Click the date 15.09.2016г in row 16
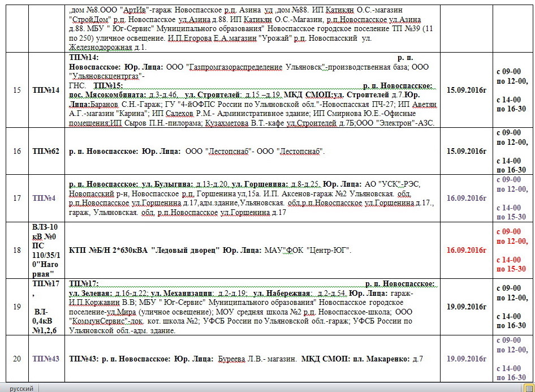The image size is (535, 392). 467,151
